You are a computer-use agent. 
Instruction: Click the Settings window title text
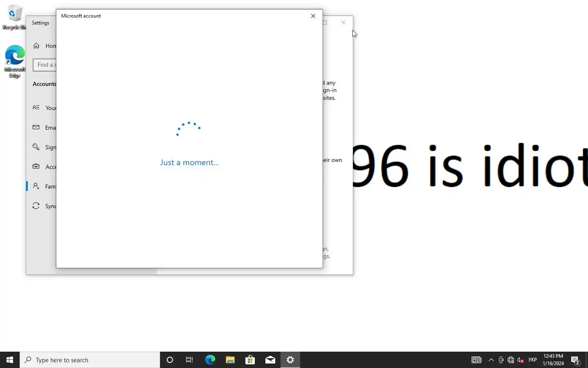click(x=40, y=23)
